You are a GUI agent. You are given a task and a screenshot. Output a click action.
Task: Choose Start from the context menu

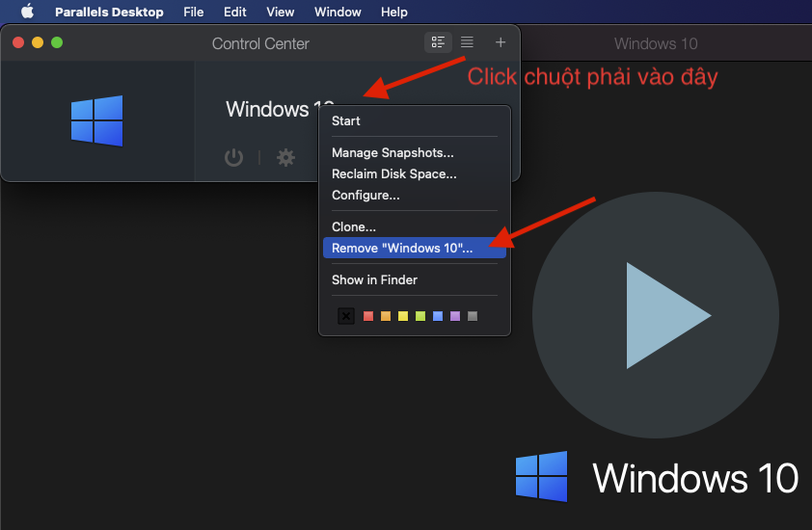(346, 120)
